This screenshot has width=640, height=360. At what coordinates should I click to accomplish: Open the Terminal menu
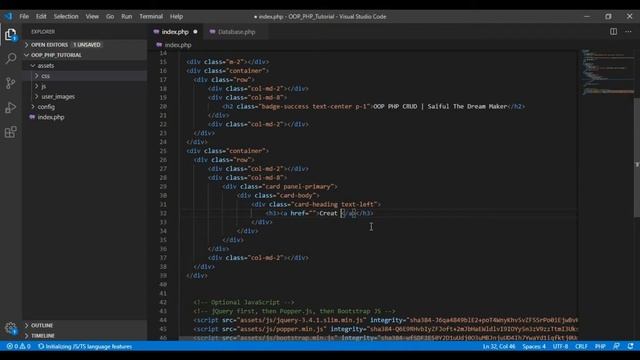click(x=151, y=16)
